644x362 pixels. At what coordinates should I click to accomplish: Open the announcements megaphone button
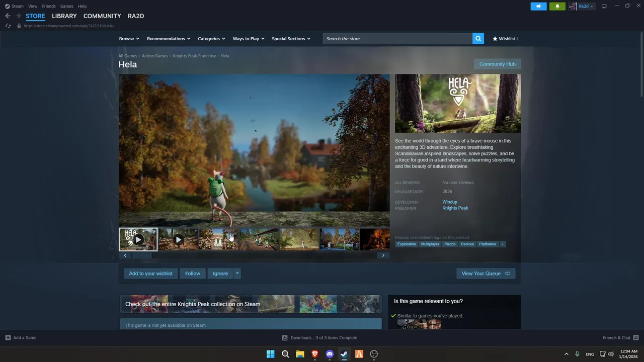tap(538, 6)
